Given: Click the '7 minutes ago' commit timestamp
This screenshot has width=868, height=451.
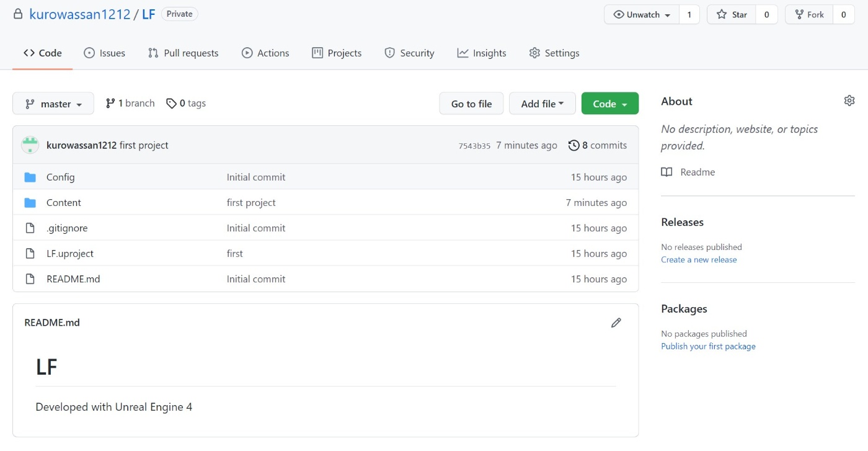Looking at the screenshot, I should pos(526,145).
